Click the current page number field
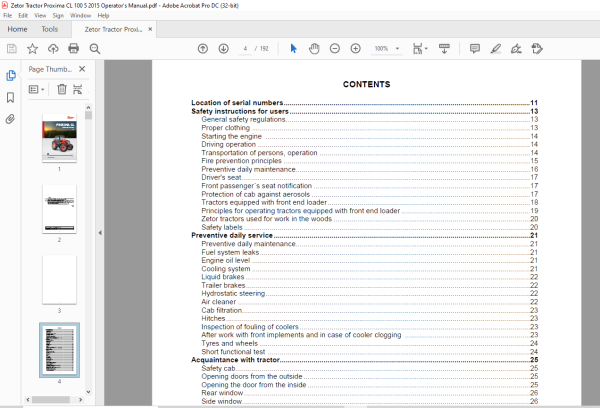The width and height of the screenshot is (600, 408). click(x=245, y=49)
